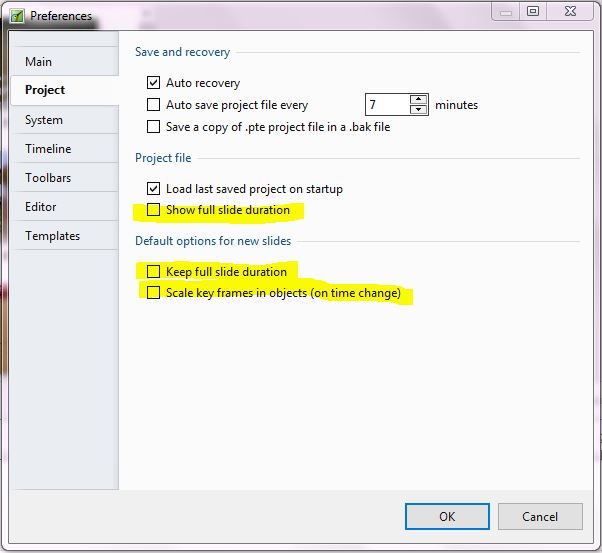Image resolution: width=602 pixels, height=553 pixels.
Task: Select the Project tab in sidebar
Action: [45, 90]
